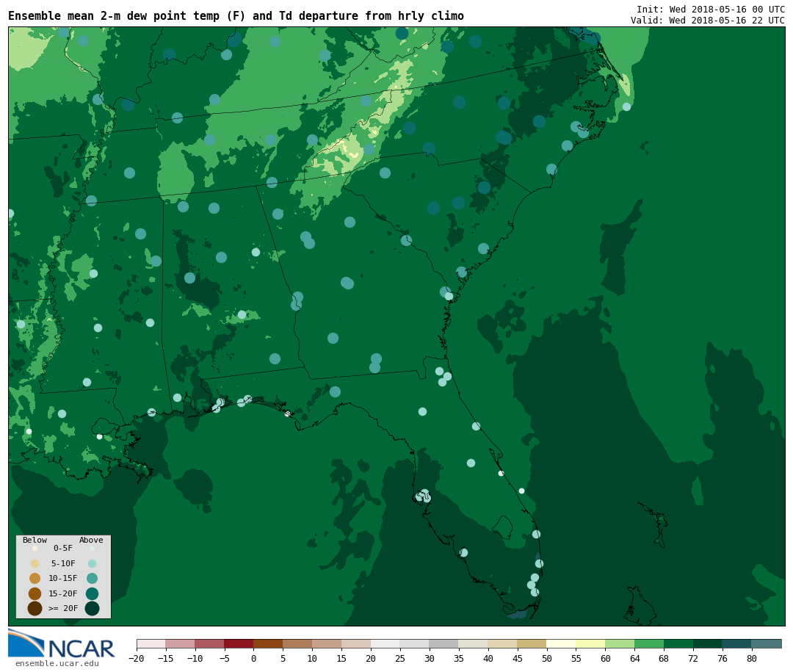The height and width of the screenshot is (672, 793).
Task: Click the 'Above' legend column header
Action: tap(91, 540)
